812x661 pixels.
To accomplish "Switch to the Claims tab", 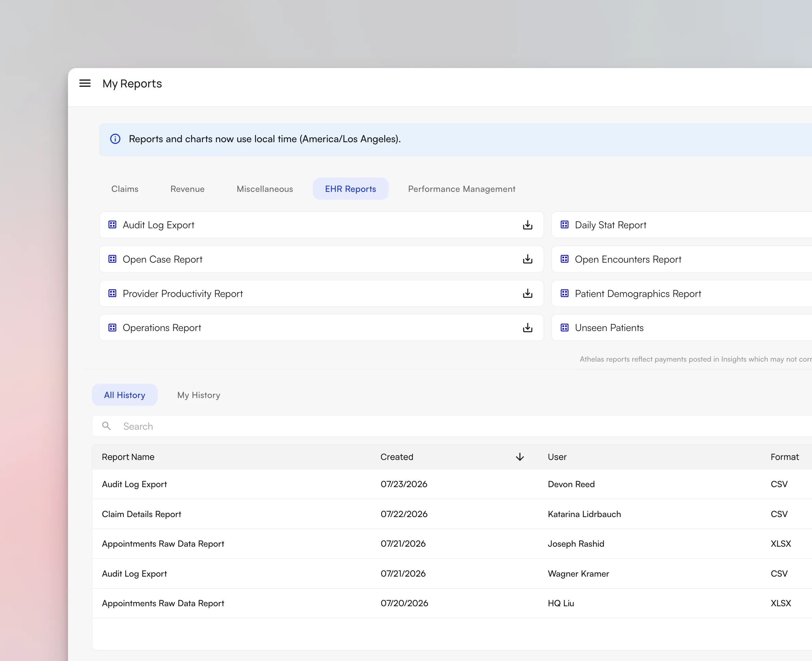I will click(x=125, y=189).
